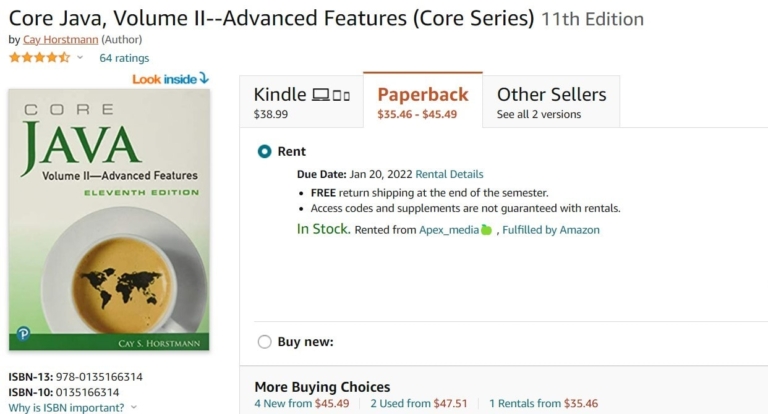
Task: Click the green Apex_media seller badge icon
Action: click(487, 230)
